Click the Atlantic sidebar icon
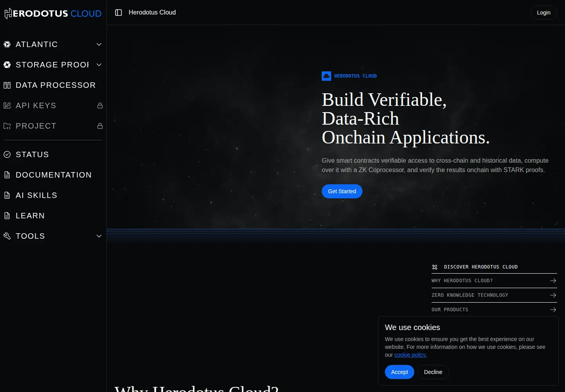This screenshot has height=392, width=565. tap(7, 44)
